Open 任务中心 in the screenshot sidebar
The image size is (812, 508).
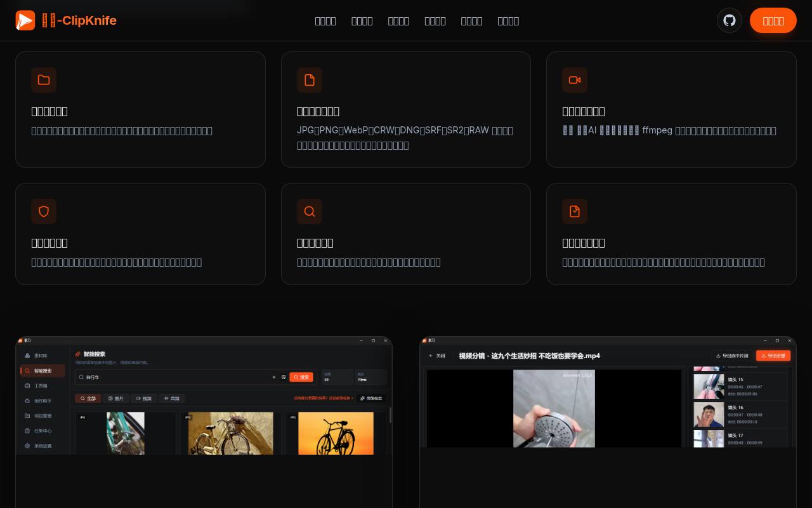(x=42, y=431)
